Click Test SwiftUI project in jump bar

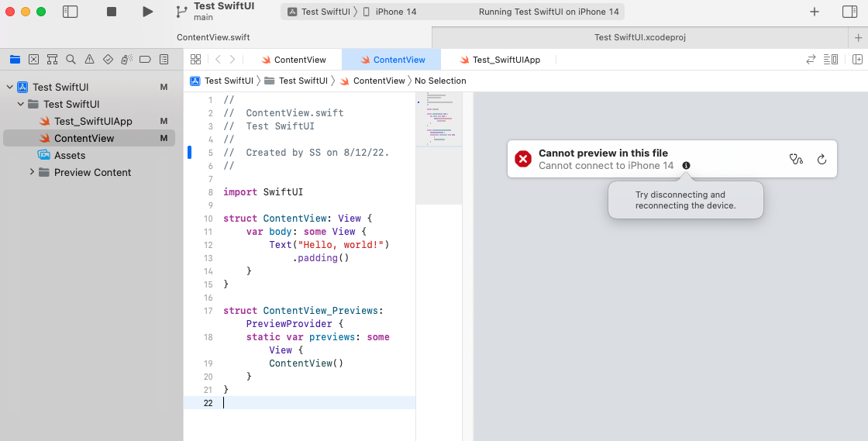[222, 81]
